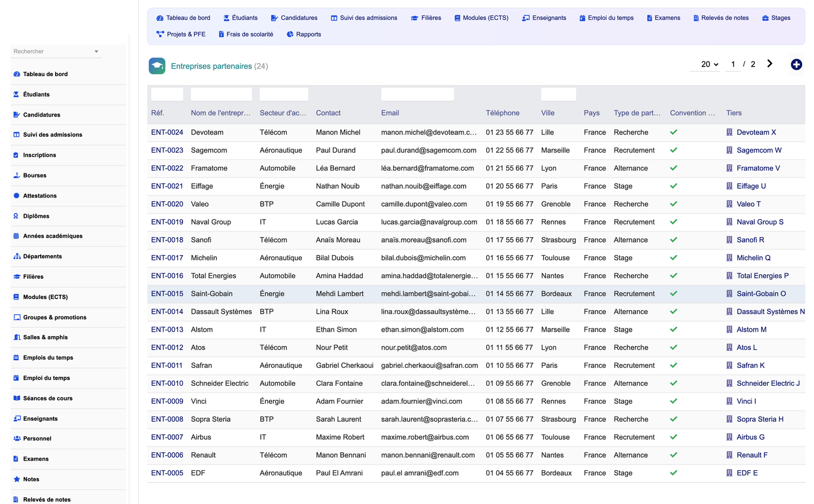The width and height of the screenshot is (814, 504).
Task: Click the Ville column filter field
Action: click(x=558, y=94)
